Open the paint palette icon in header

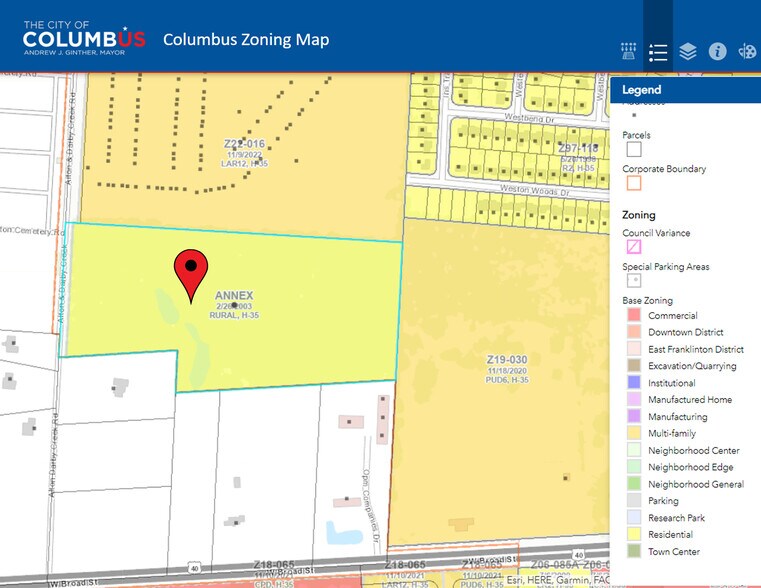click(747, 52)
